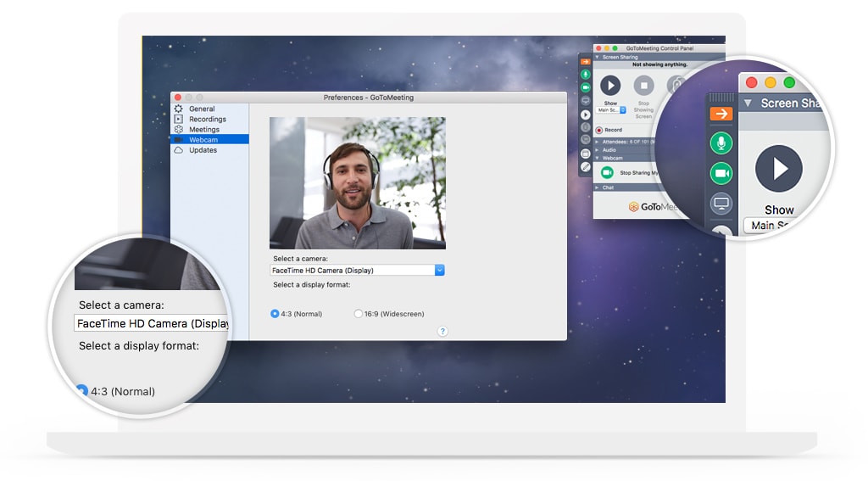868x481 pixels.
Task: Click the pencil drawing tool icon
Action: click(585, 167)
